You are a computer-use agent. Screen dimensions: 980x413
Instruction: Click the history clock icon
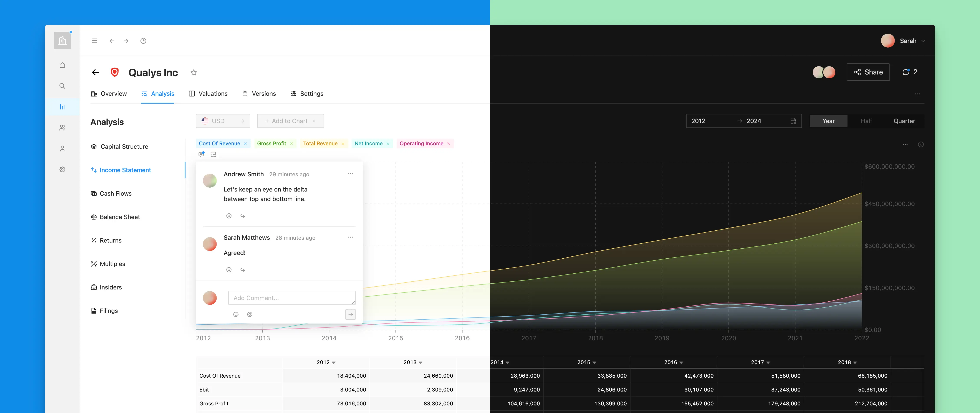pyautogui.click(x=143, y=41)
